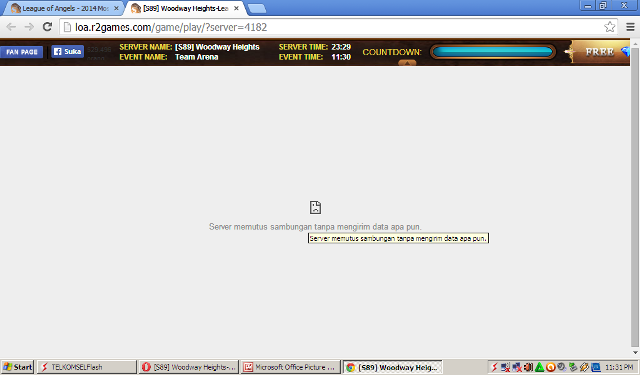Image resolution: width=640 pixels, height=375 pixels.
Task: Click the red lightning tray icon
Action: point(494,367)
